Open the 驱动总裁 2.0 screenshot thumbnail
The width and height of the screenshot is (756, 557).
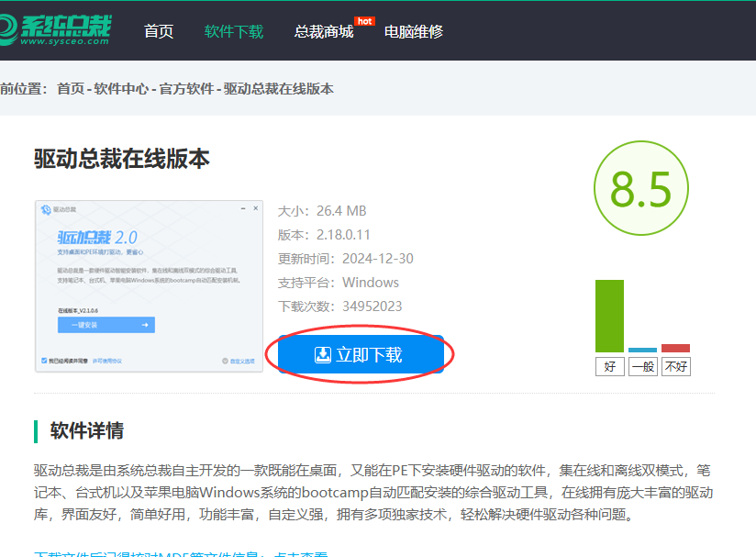point(150,286)
